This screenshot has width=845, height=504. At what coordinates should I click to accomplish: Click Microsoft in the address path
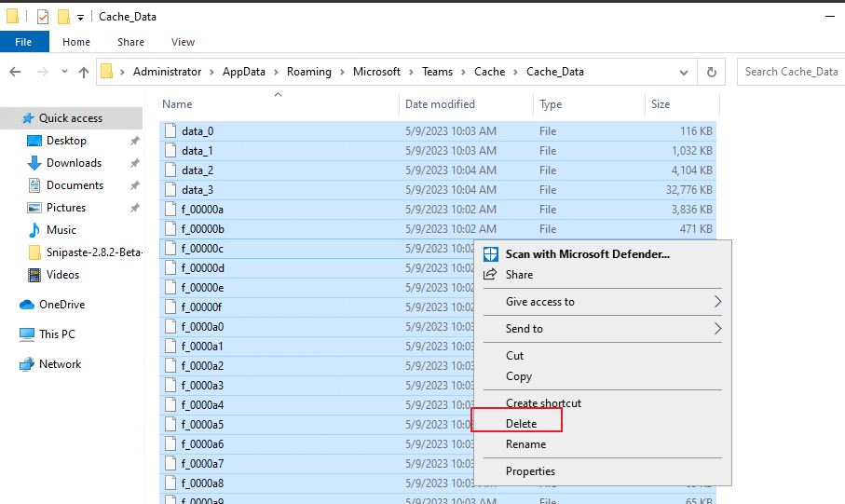[x=376, y=72]
